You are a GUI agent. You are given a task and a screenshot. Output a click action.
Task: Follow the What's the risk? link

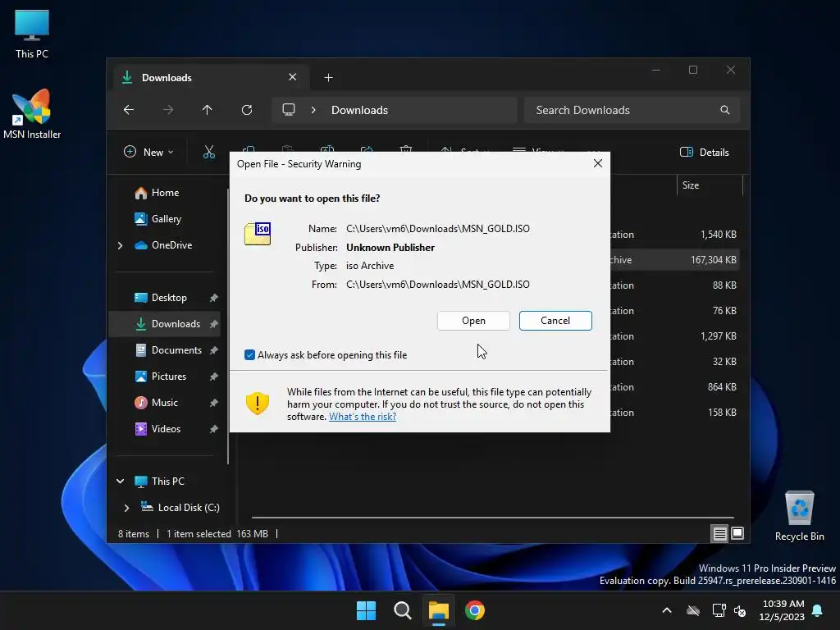coord(362,417)
